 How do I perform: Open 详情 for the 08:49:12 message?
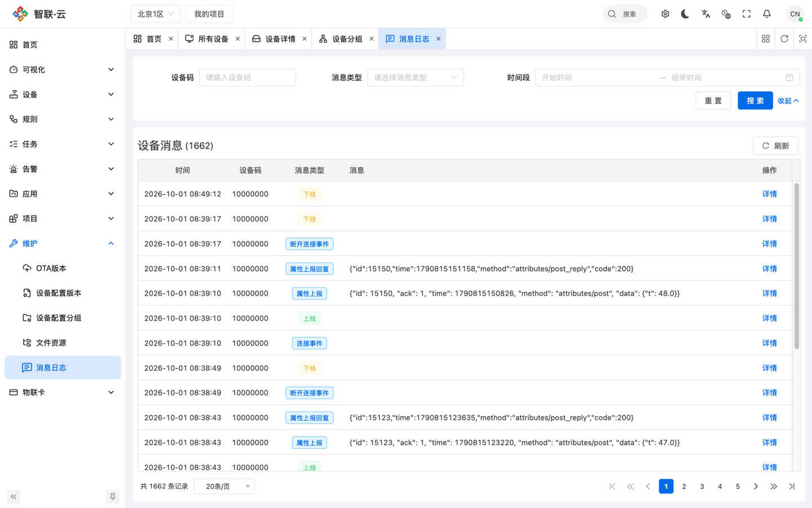769,194
